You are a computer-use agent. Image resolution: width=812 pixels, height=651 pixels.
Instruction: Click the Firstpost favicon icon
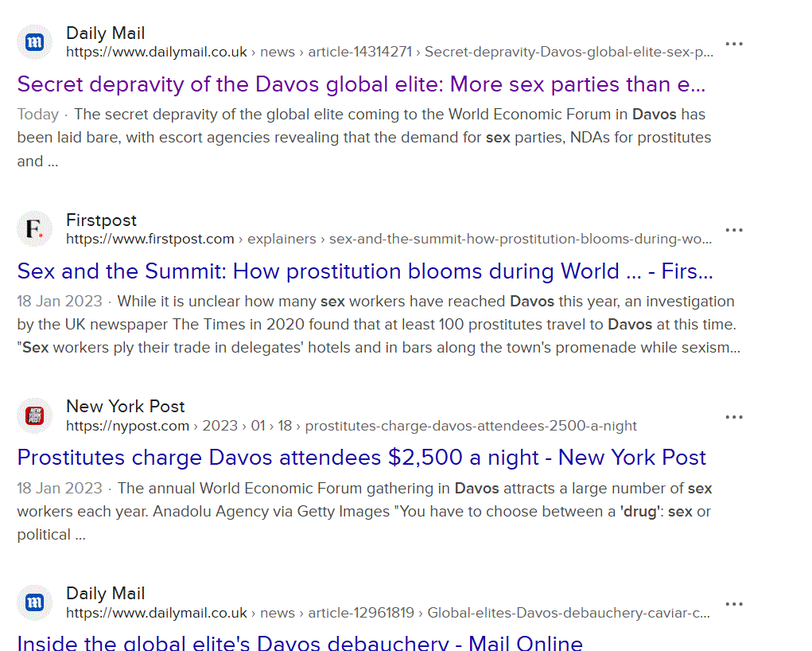35,228
